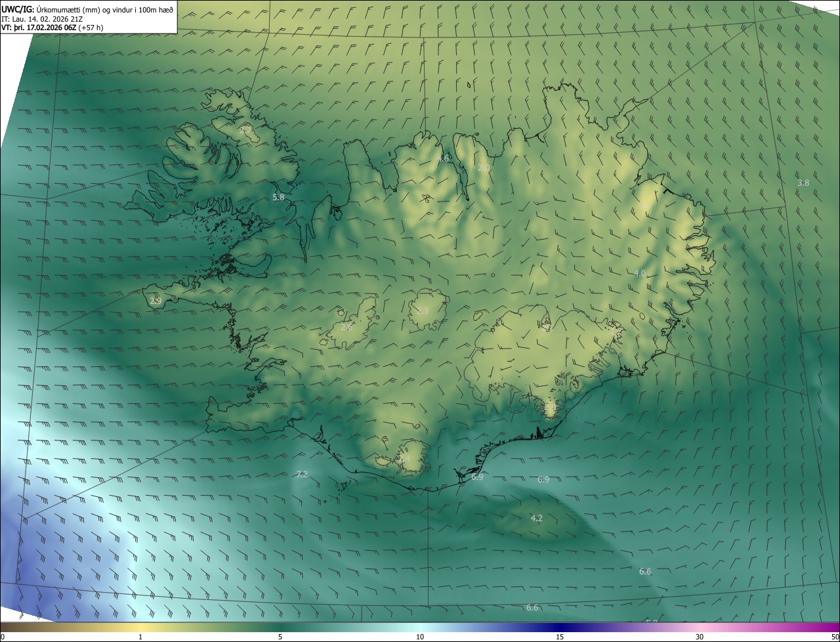This screenshot has width=840, height=642.
Task: Click the 10 tick on the colorbar
Action: pyautogui.click(x=420, y=637)
